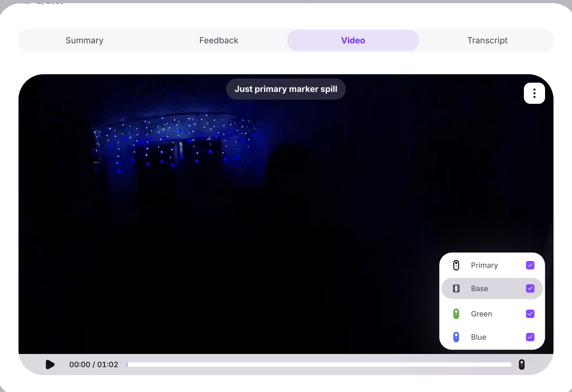The height and width of the screenshot is (392, 572).
Task: Uncheck the Base checkbox
Action: point(530,288)
